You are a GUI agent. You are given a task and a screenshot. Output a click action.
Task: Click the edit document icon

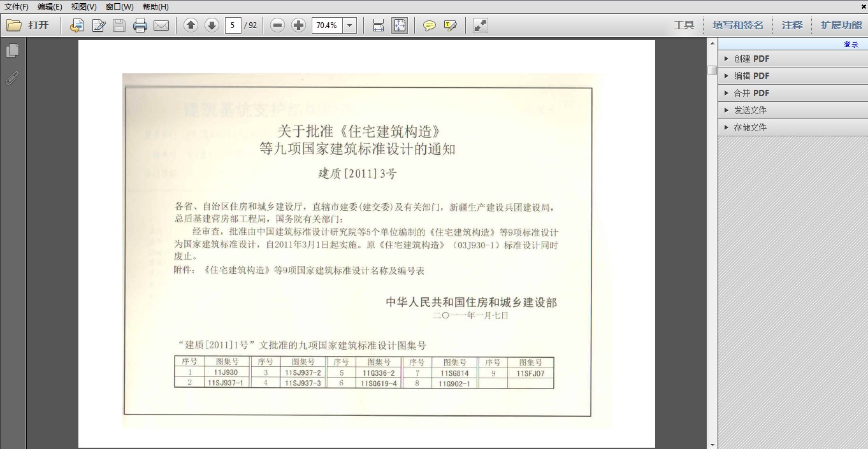99,25
